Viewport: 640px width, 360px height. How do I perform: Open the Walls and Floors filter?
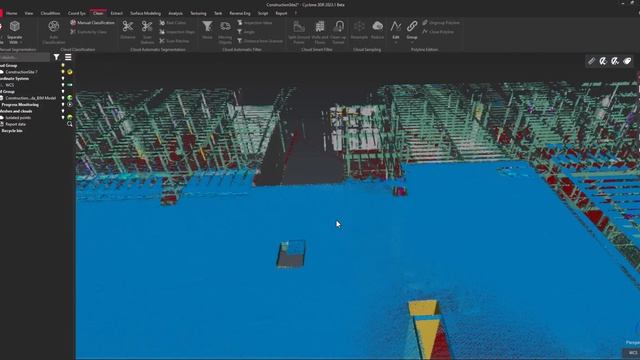click(320, 32)
